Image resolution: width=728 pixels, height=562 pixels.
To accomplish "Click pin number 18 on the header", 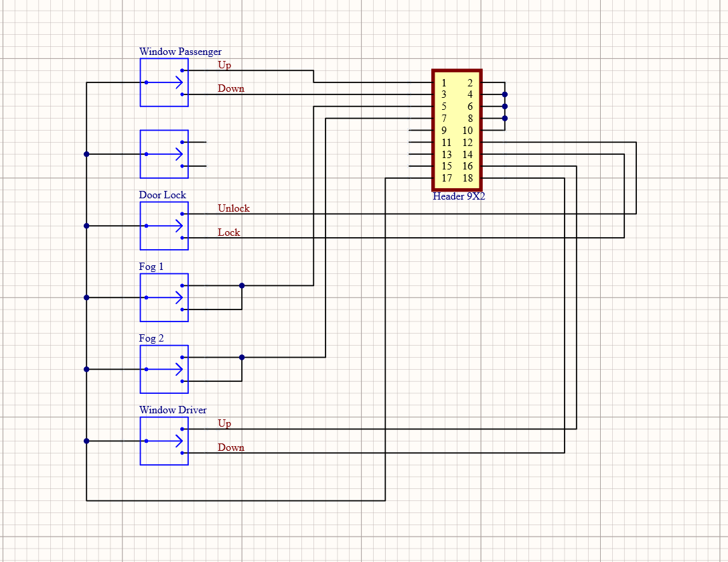I will [467, 178].
